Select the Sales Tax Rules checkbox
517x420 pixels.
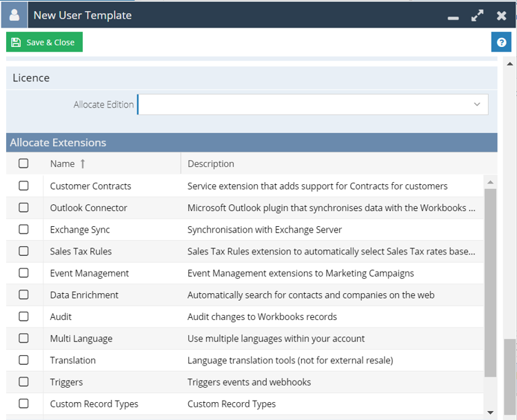23,251
